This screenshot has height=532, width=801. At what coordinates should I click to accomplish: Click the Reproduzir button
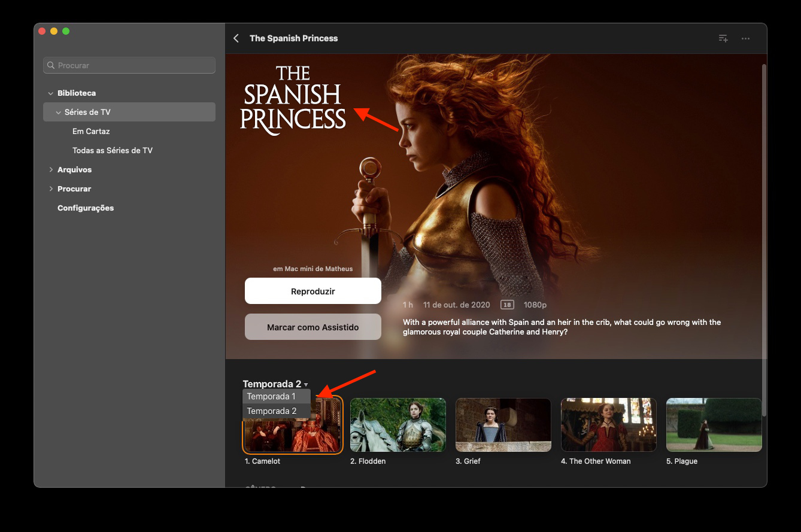(x=313, y=291)
